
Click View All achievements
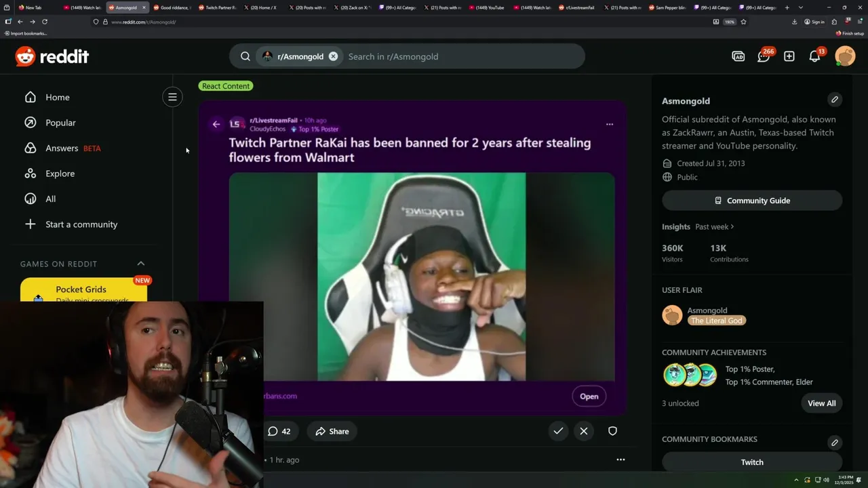tap(821, 403)
